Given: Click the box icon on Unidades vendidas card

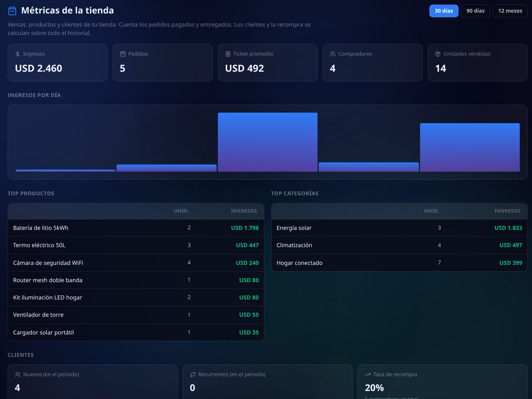Looking at the screenshot, I should 438,54.
